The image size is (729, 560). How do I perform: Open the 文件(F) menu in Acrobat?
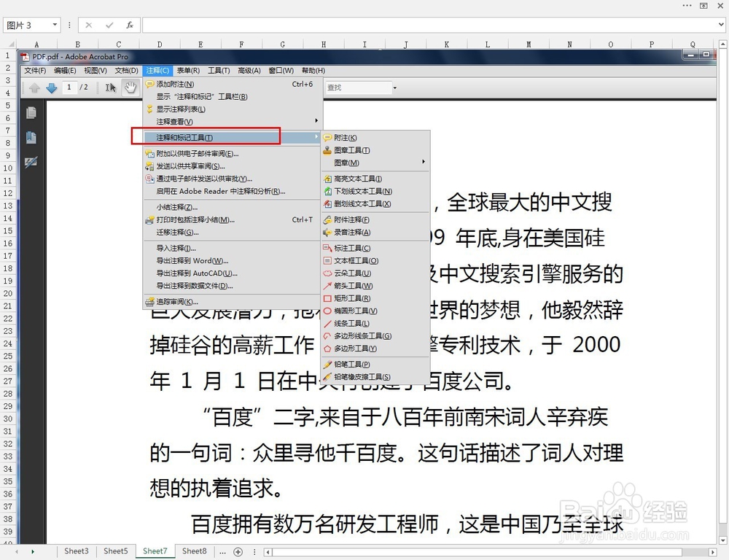pos(35,71)
